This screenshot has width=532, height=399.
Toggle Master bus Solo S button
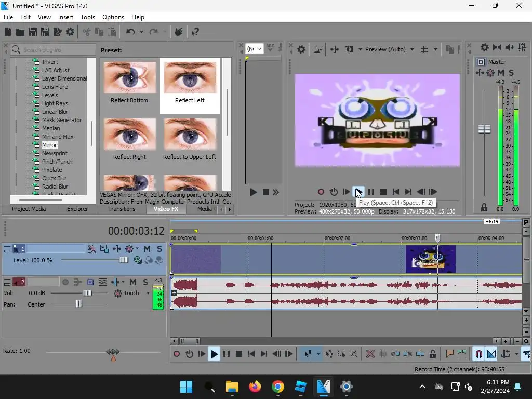[x=511, y=73]
